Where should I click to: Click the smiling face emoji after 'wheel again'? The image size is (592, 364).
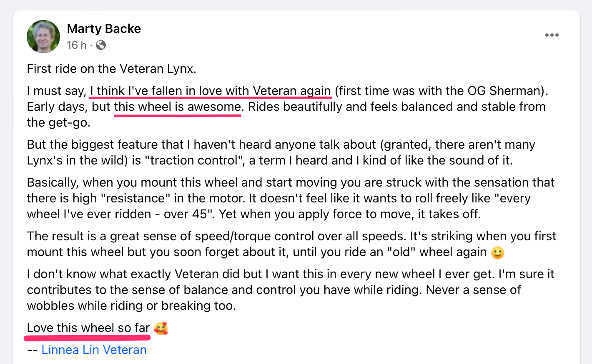tap(498, 252)
